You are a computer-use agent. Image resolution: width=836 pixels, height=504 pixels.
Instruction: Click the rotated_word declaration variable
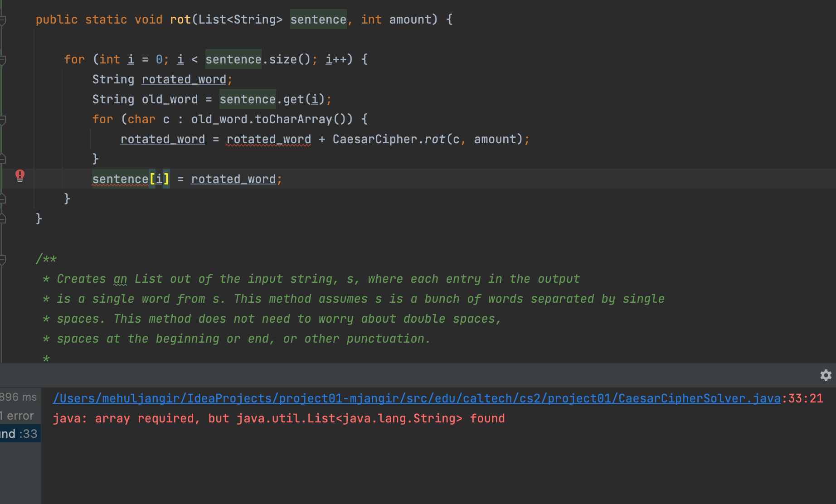pos(184,79)
